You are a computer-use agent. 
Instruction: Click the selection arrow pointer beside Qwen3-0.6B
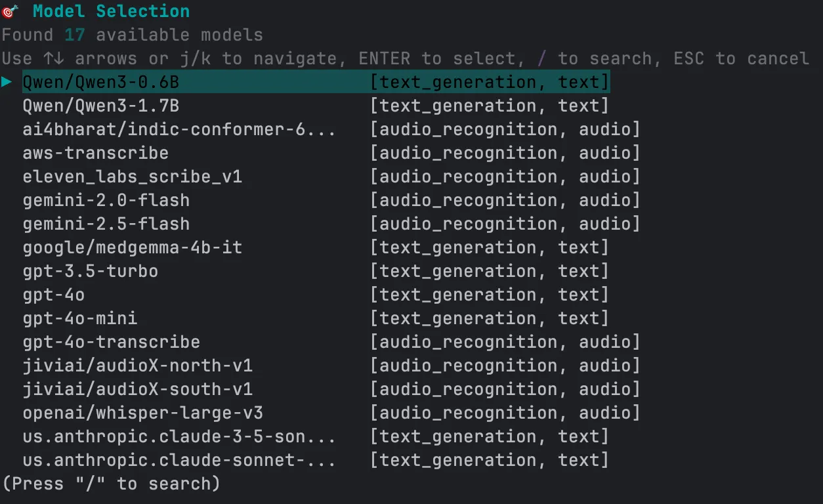pos(7,82)
